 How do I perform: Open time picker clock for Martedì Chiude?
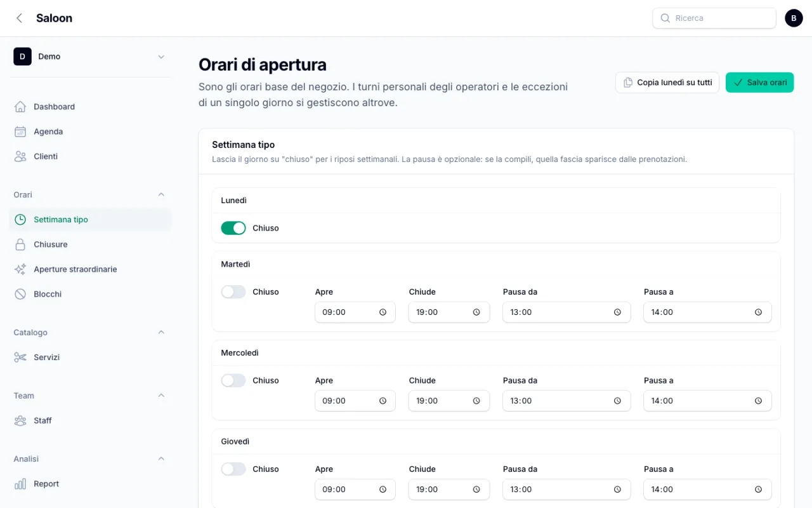coord(476,312)
